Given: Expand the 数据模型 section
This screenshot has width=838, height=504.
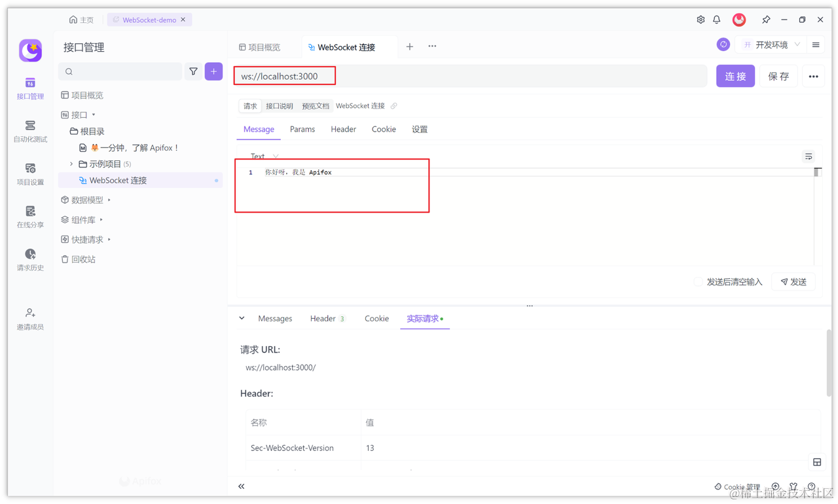Looking at the screenshot, I should (x=109, y=200).
